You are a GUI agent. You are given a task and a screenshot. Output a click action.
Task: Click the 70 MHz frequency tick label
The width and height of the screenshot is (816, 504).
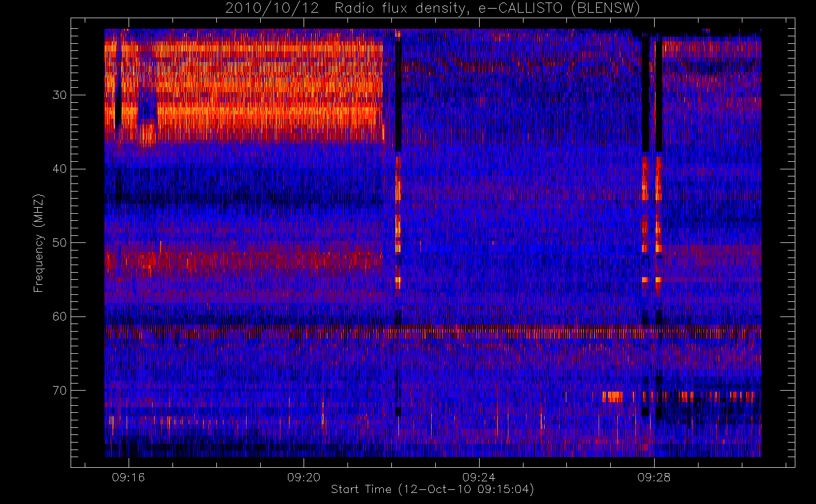pos(60,391)
